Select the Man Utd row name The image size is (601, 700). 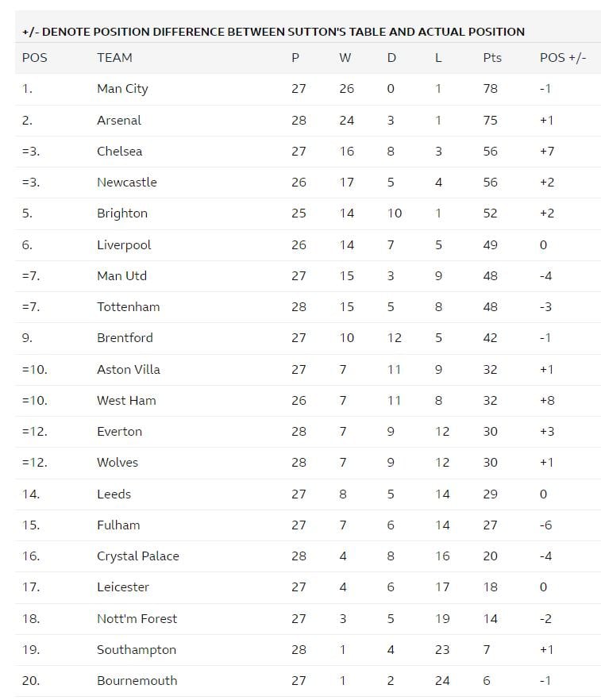pyautogui.click(x=122, y=275)
